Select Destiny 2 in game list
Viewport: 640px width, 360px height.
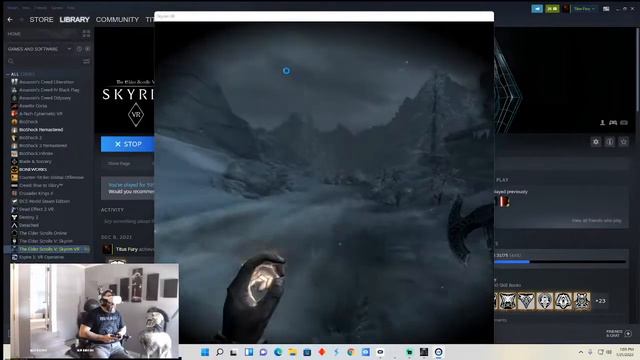(29, 217)
